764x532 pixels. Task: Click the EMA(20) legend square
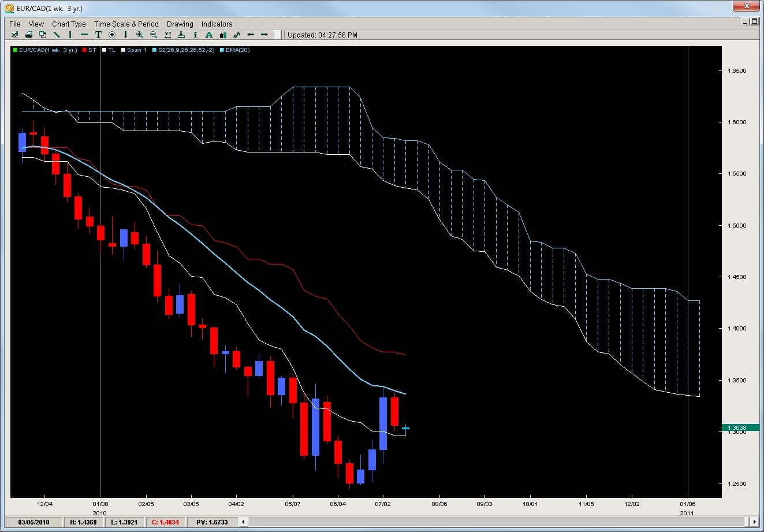pyautogui.click(x=222, y=50)
